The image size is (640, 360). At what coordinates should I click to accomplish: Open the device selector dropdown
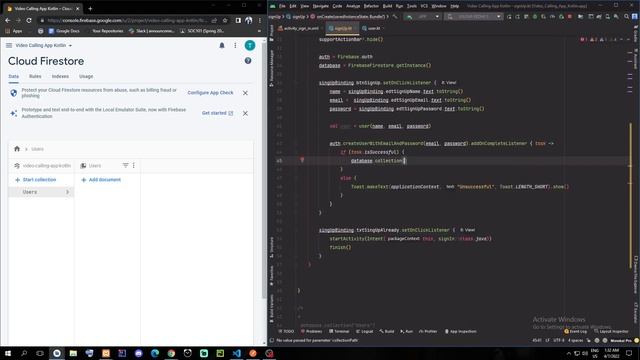tap(474, 17)
